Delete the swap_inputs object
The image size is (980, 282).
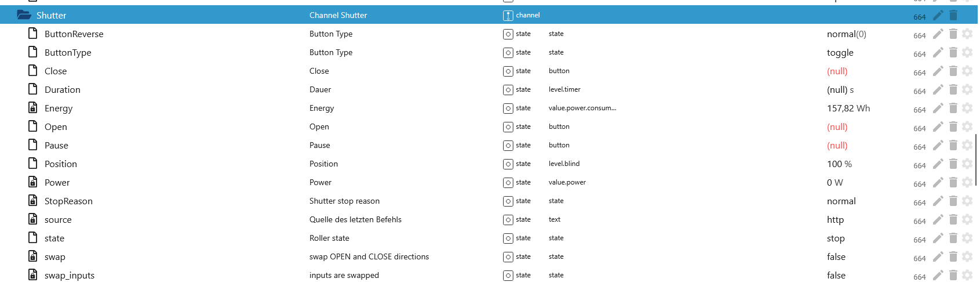[x=953, y=276]
